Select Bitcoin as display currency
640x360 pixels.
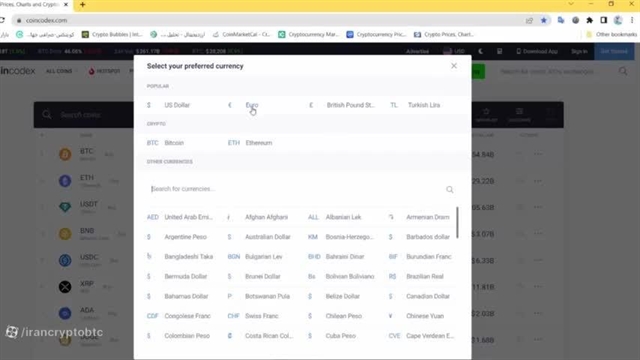tap(174, 143)
